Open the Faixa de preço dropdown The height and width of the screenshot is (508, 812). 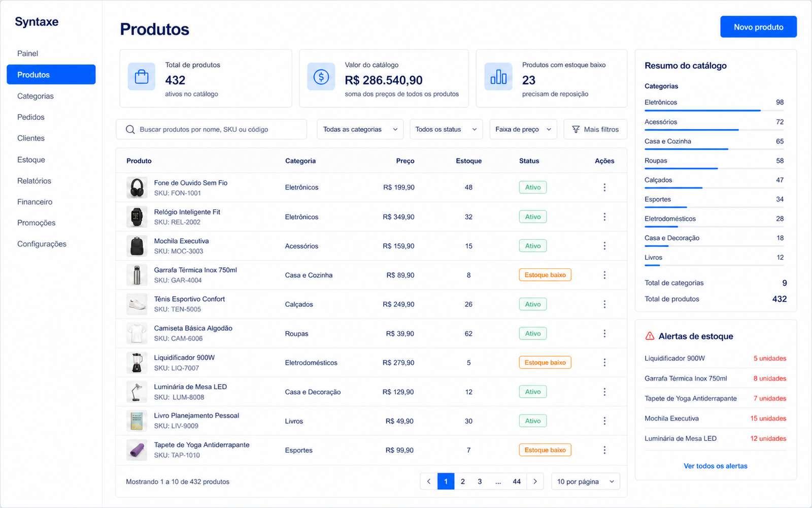coord(523,130)
